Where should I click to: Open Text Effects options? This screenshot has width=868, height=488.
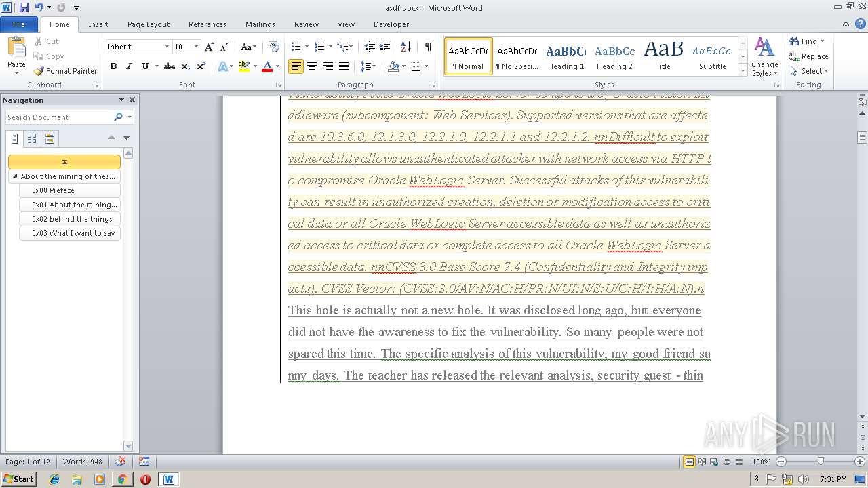[x=224, y=66]
